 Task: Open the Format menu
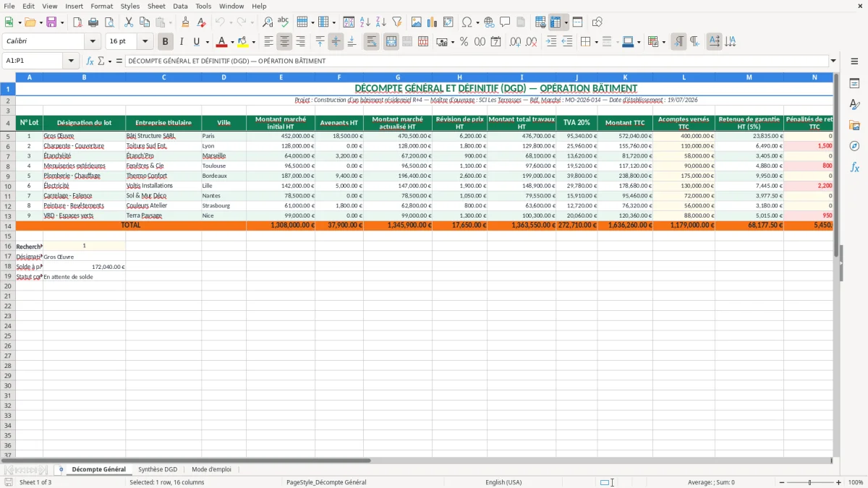click(101, 6)
